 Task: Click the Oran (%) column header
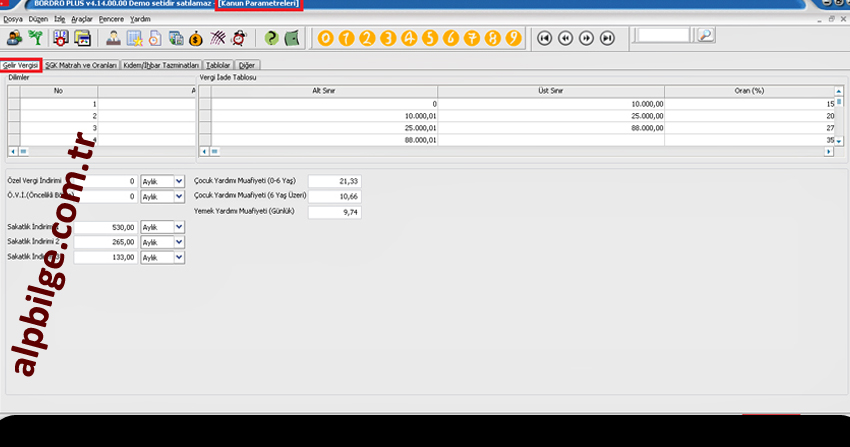pyautogui.click(x=748, y=90)
